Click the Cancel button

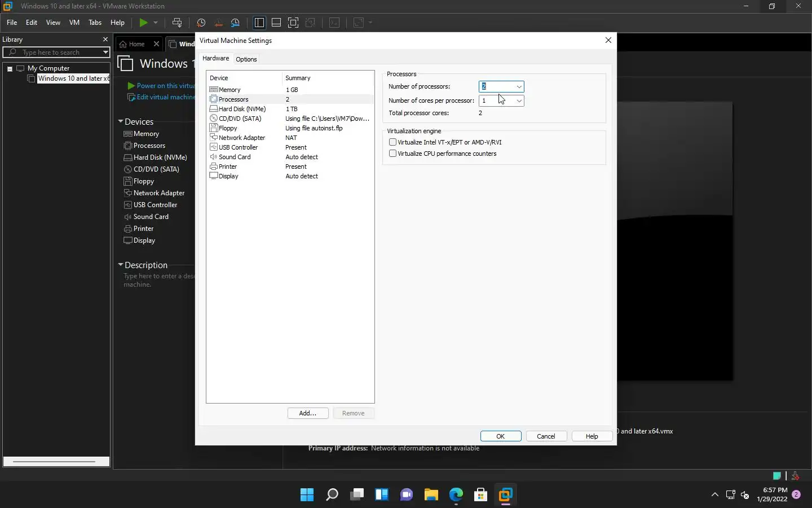click(546, 436)
